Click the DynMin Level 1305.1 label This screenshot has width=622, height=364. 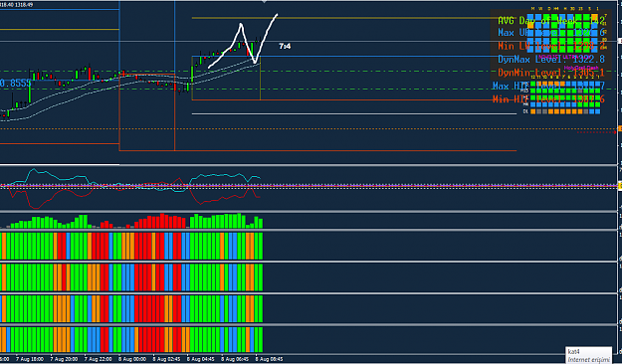coord(551,73)
